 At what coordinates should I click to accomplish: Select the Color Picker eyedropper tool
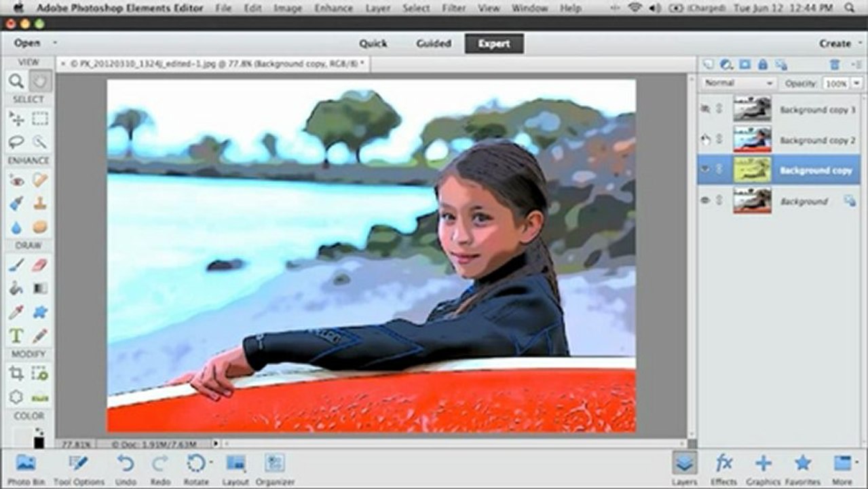pos(16,312)
